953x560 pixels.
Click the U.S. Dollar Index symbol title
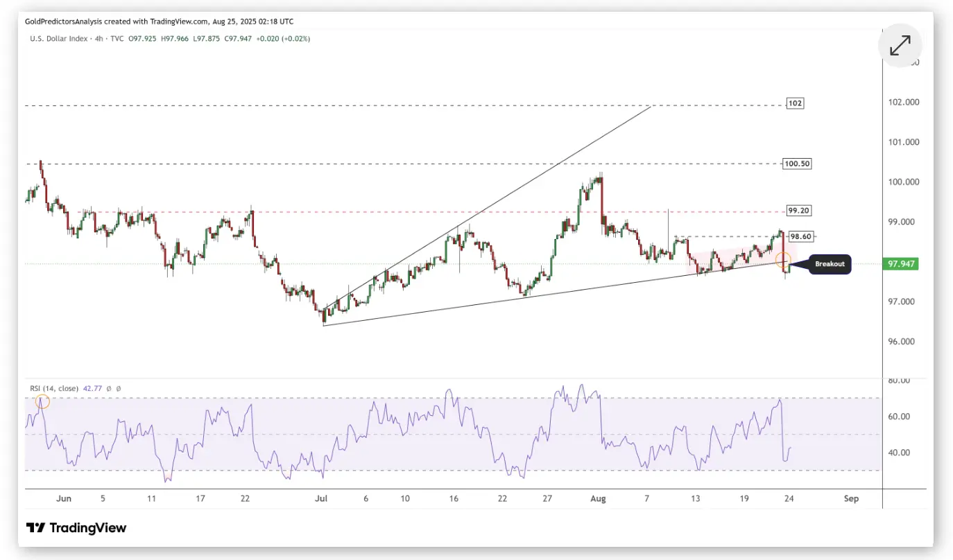click(59, 39)
